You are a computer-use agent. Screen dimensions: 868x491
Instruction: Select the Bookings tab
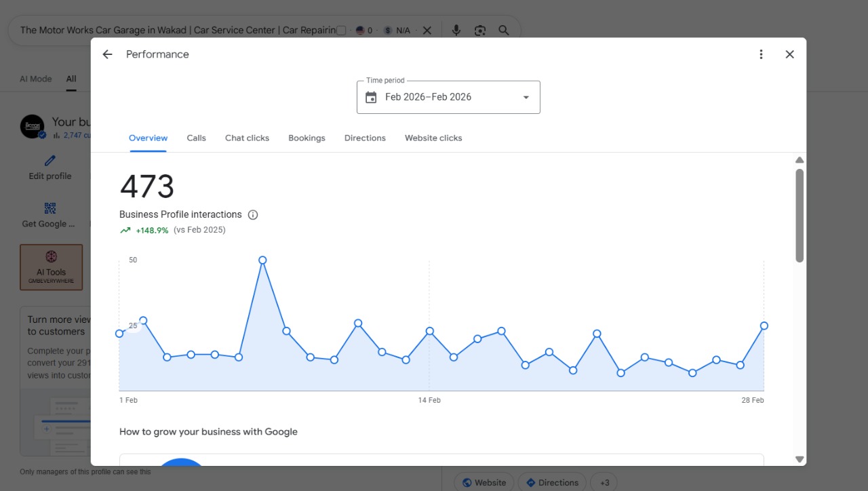[x=307, y=138]
